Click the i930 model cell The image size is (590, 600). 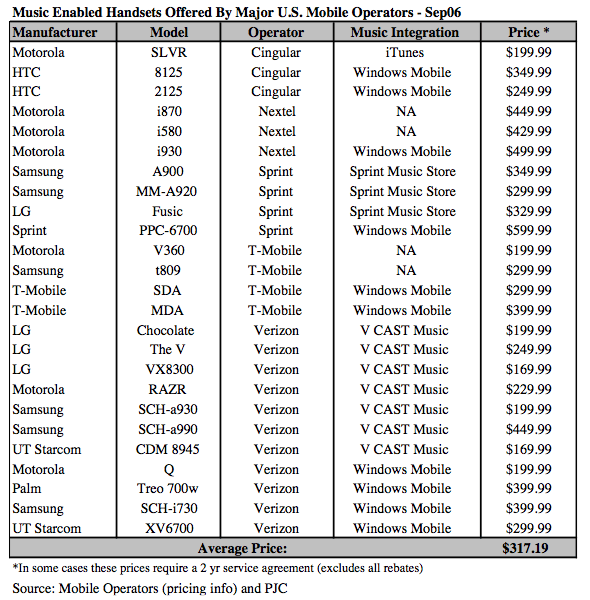point(169,152)
